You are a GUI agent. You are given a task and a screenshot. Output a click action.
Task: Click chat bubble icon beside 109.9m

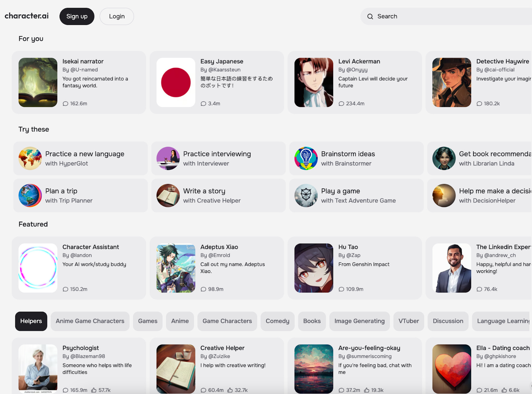click(x=341, y=290)
